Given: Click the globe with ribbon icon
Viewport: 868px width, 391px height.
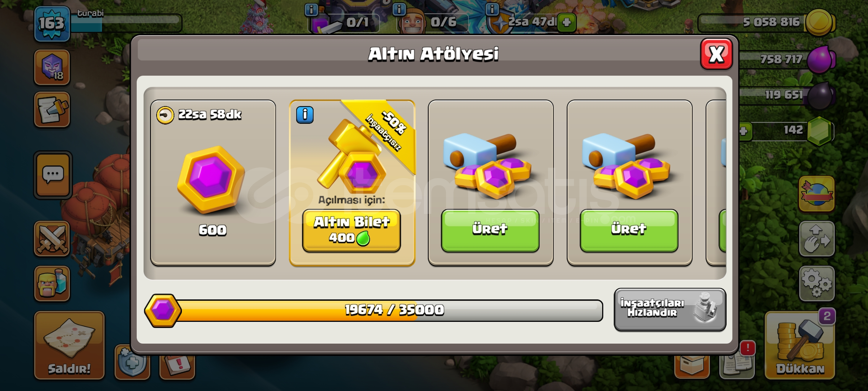Looking at the screenshot, I should pyautogui.click(x=817, y=194).
